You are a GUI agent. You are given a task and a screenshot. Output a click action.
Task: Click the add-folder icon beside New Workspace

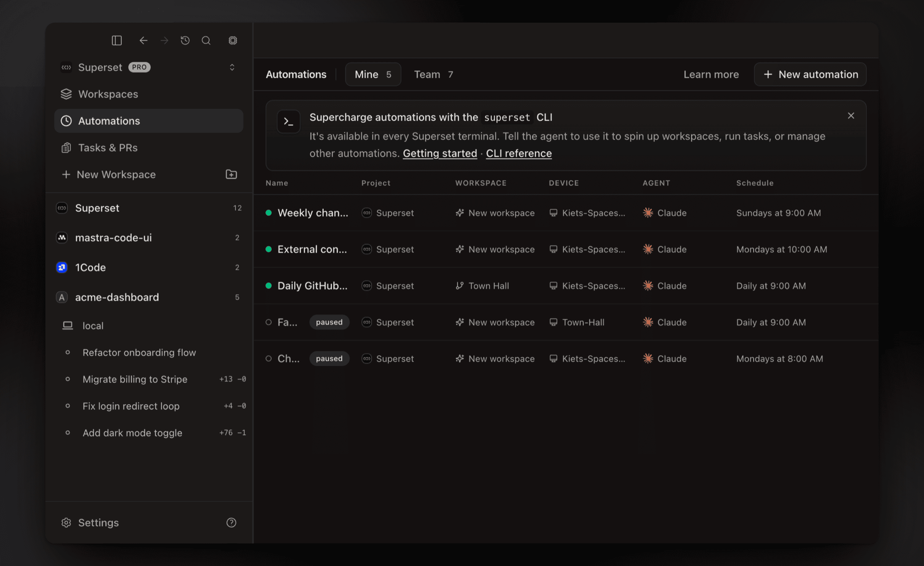[x=231, y=174]
